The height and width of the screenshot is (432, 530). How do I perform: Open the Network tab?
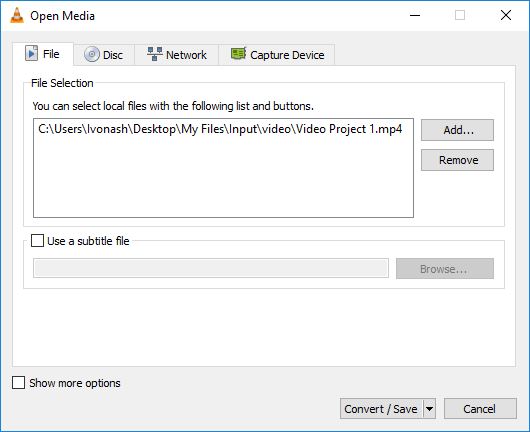[177, 54]
